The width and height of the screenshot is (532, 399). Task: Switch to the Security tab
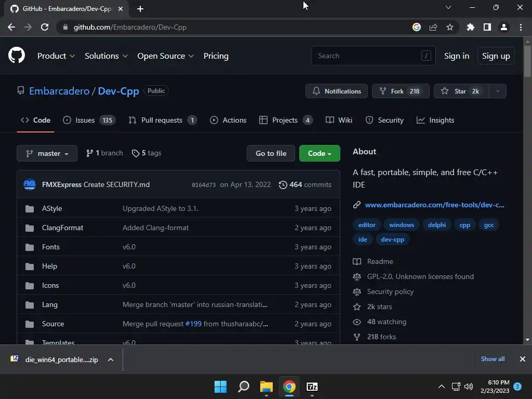[x=384, y=120]
